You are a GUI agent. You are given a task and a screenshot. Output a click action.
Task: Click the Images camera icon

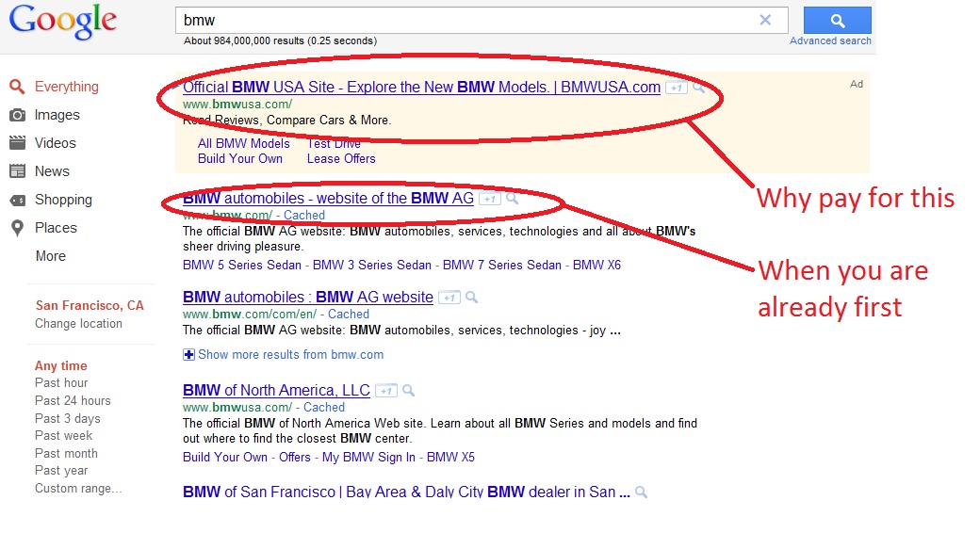(18, 115)
